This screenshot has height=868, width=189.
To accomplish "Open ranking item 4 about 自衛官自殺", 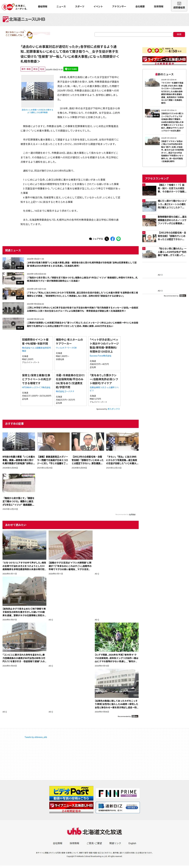I will [x=164, y=237].
